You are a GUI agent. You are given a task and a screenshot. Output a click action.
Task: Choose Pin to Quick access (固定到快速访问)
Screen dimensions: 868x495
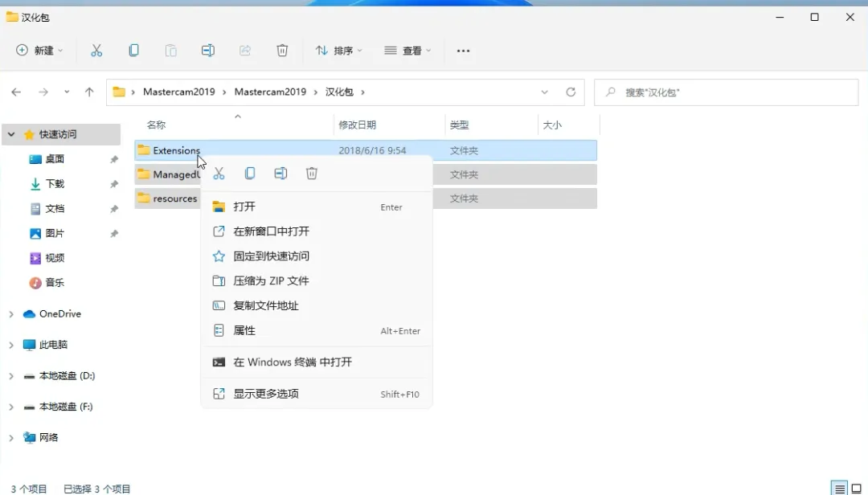click(316, 256)
